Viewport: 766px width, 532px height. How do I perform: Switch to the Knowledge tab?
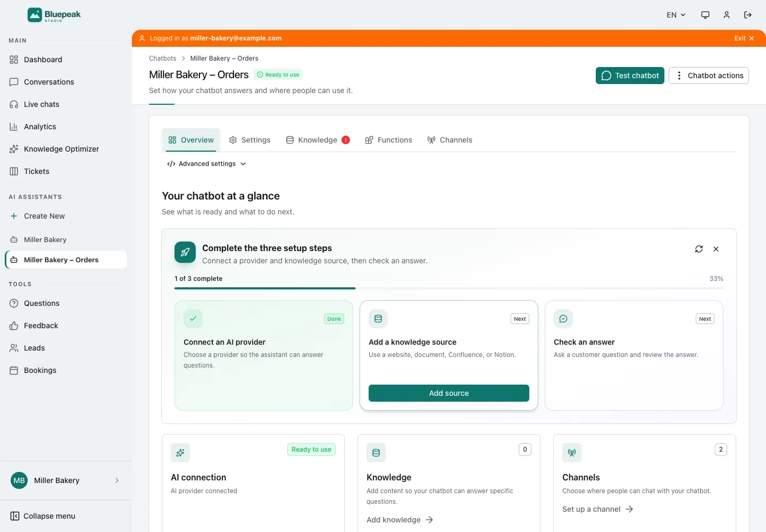[318, 140]
